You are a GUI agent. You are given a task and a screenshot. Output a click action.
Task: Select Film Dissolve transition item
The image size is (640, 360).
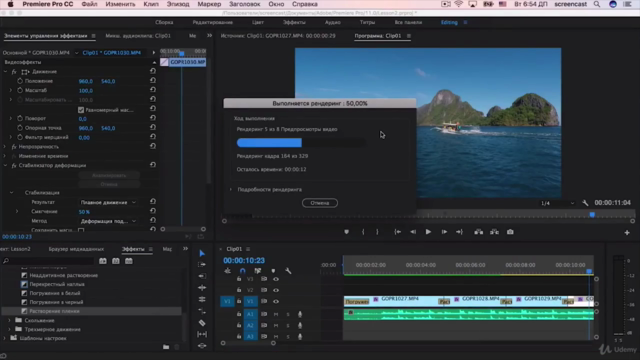54,311
